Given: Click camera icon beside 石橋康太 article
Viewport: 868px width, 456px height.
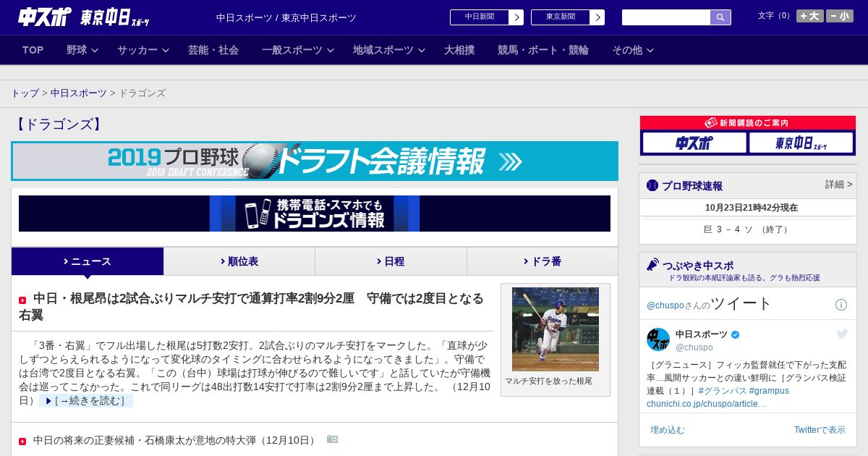Looking at the screenshot, I should [x=332, y=439].
